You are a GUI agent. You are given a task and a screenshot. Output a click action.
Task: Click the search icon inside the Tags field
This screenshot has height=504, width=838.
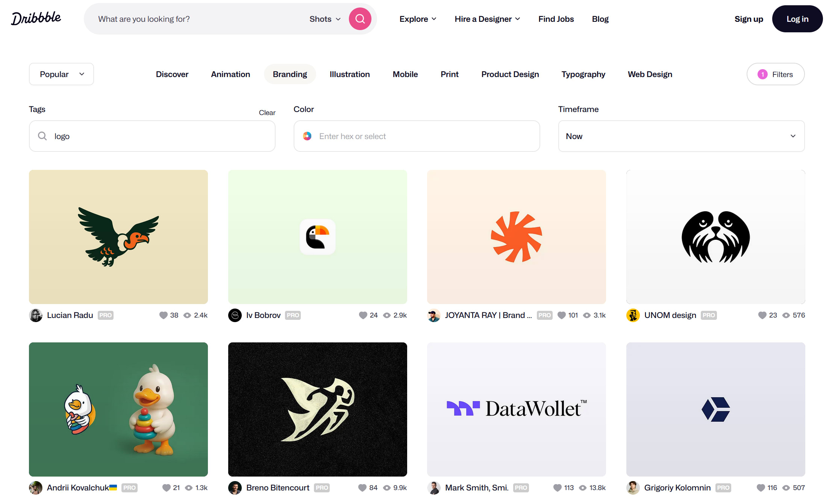42,136
